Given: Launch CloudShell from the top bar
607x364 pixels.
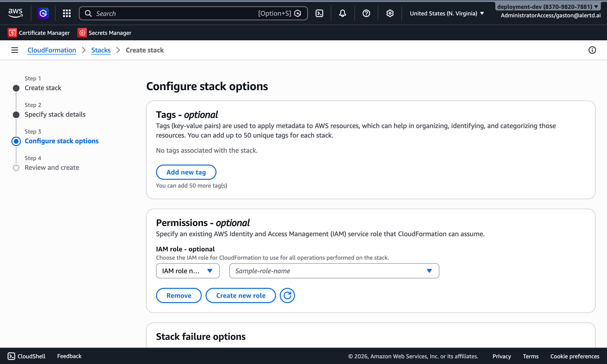Looking at the screenshot, I should 319,13.
